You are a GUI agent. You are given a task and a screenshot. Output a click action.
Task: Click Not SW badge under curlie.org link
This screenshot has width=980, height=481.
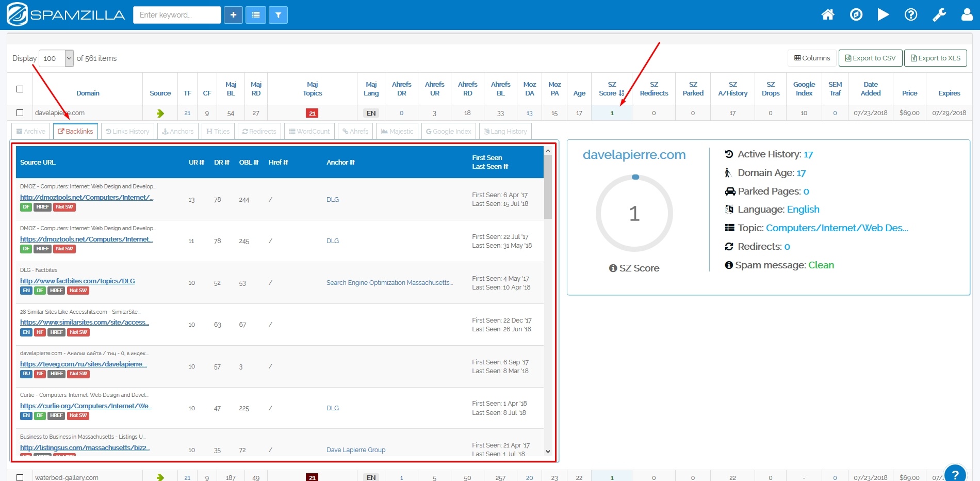coord(78,415)
